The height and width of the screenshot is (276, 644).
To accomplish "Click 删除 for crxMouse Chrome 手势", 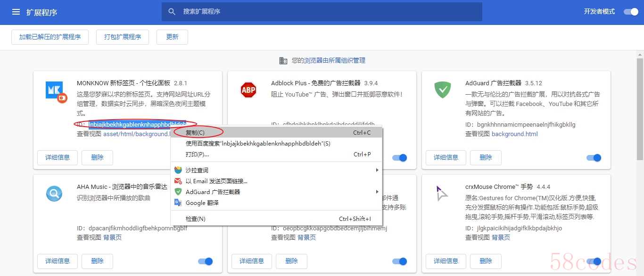I will point(486,261).
